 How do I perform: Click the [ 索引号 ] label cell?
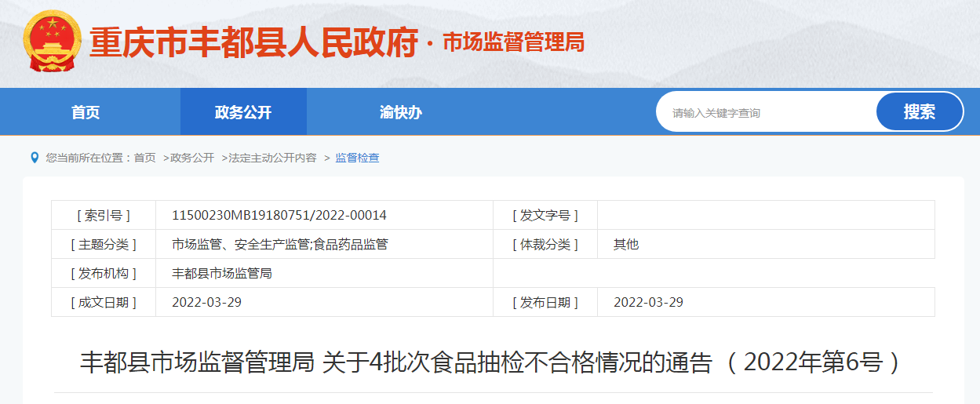pos(104,215)
